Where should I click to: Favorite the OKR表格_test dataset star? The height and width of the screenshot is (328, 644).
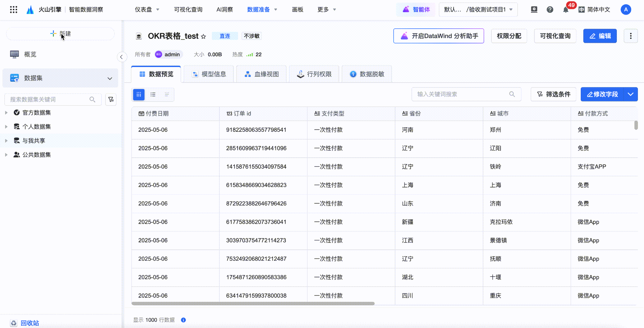click(x=203, y=36)
